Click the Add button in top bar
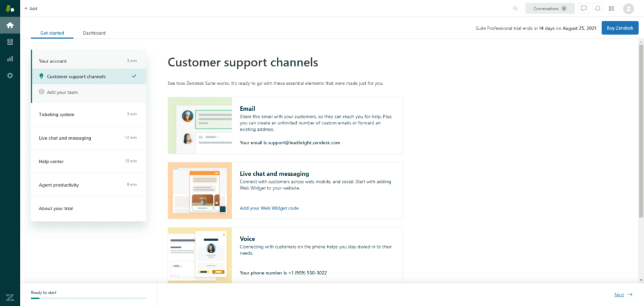Screen dimensions: 644x306 tap(31, 8)
